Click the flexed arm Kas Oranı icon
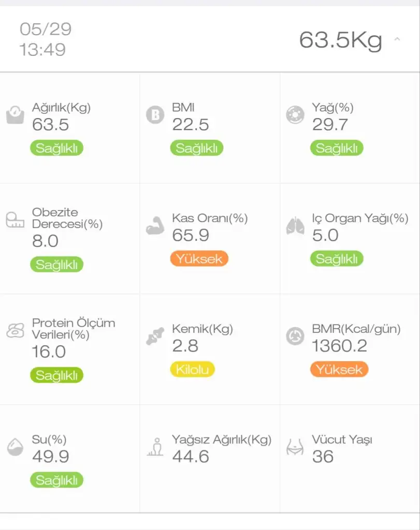This screenshot has height=530, width=420. coord(155,226)
